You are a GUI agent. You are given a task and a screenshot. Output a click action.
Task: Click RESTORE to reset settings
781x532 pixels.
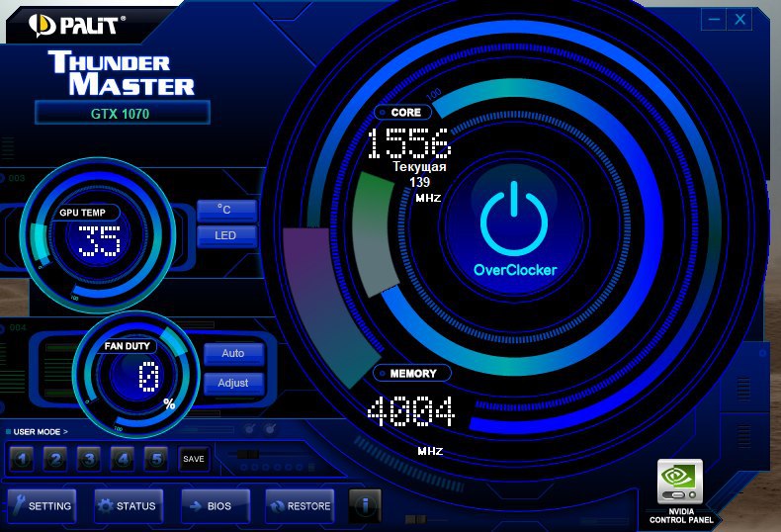300,506
